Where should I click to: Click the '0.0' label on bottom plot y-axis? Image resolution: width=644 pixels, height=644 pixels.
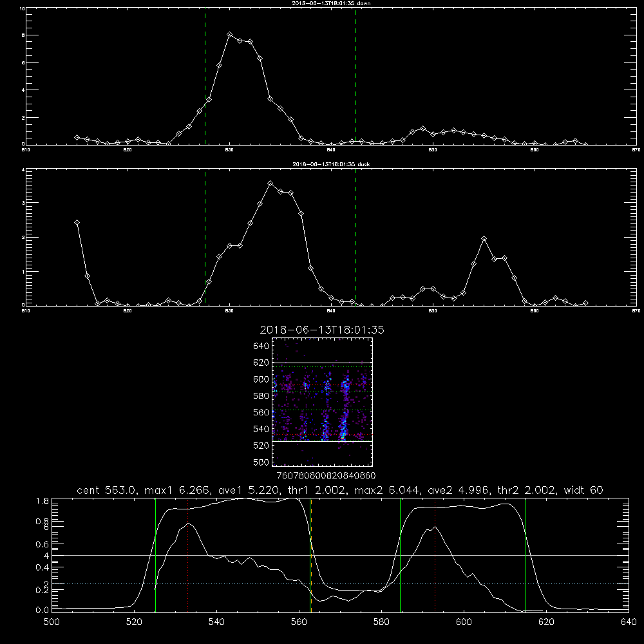click(42, 611)
